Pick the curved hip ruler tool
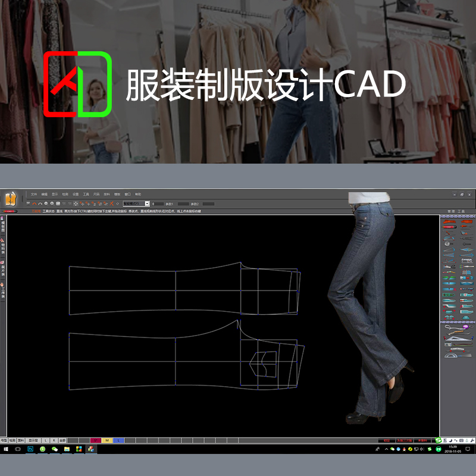The image size is (476, 476). (x=458, y=333)
